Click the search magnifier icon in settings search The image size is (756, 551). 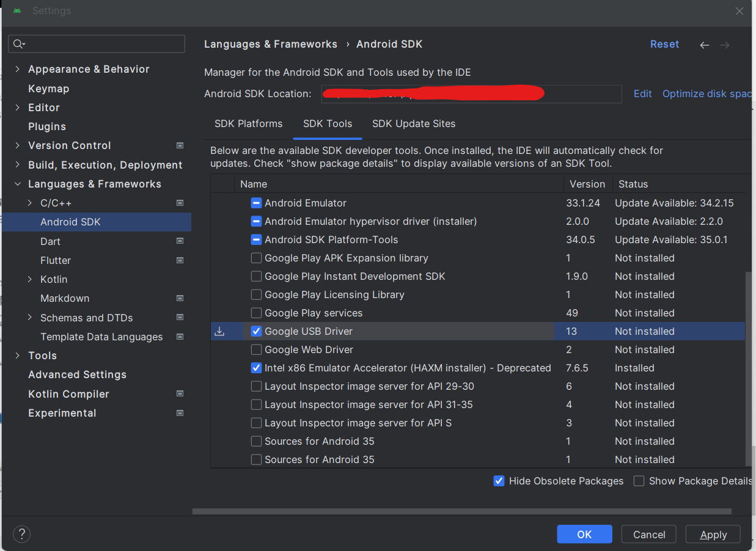[19, 44]
